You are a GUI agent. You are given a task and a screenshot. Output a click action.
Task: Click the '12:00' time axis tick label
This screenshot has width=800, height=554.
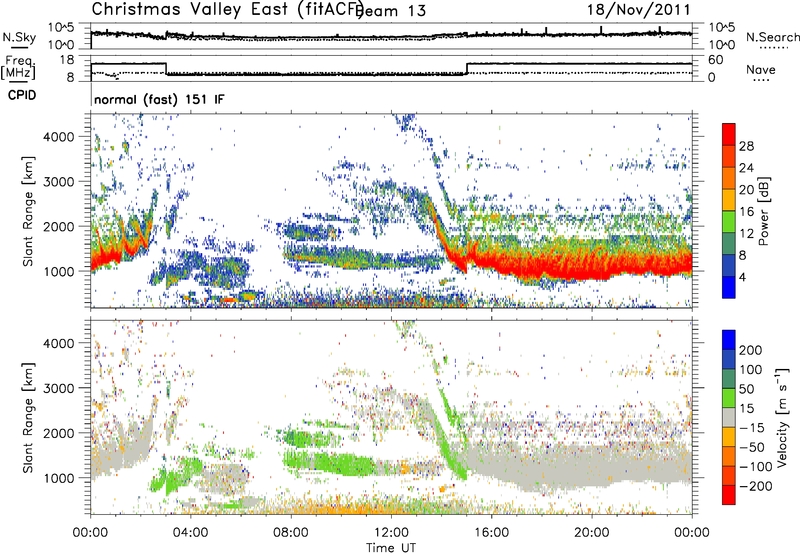click(391, 533)
